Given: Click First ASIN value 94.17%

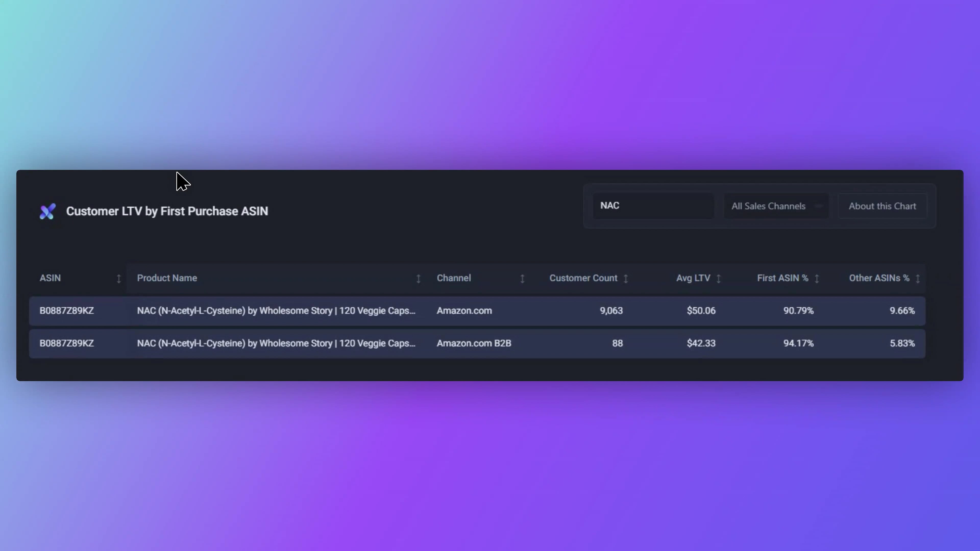Looking at the screenshot, I should 799,343.
